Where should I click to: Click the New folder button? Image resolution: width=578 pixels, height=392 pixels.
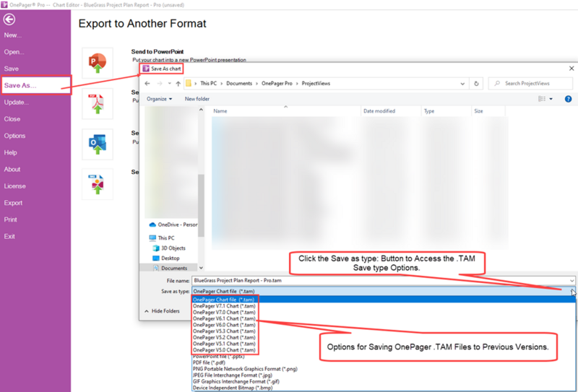pos(197,99)
